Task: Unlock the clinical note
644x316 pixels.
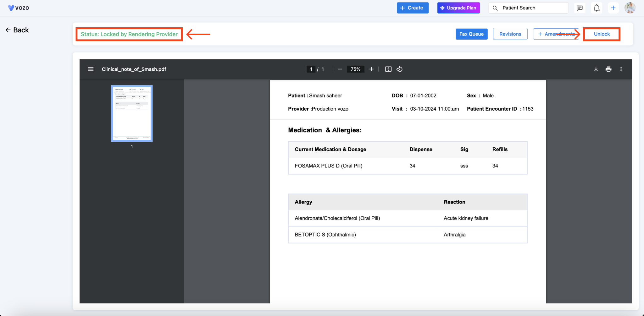Action: tap(602, 34)
